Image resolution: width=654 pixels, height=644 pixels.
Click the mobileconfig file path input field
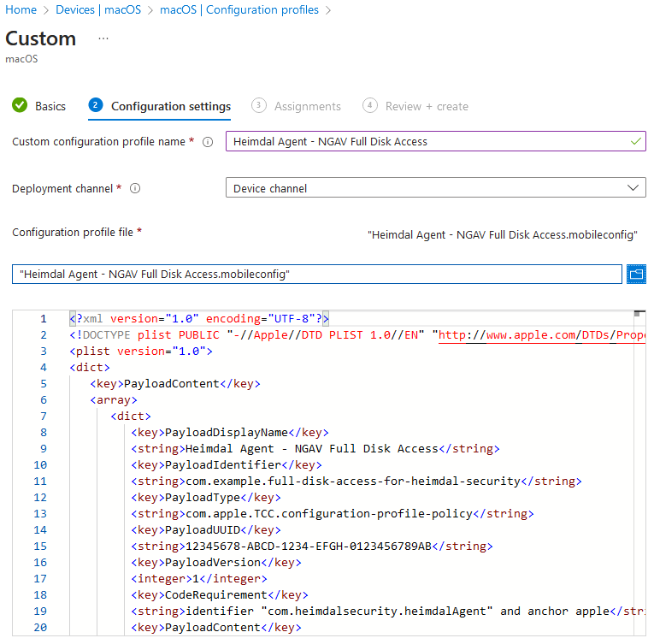tap(316, 275)
